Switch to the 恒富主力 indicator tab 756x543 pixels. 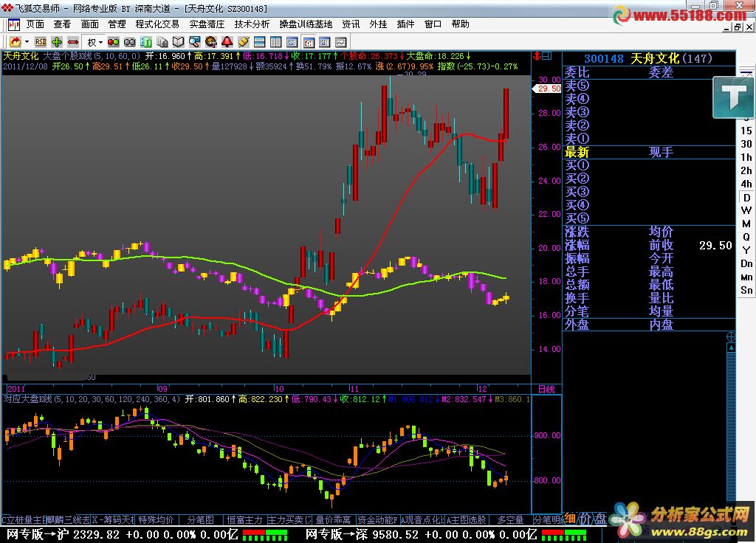pyautogui.click(x=244, y=520)
